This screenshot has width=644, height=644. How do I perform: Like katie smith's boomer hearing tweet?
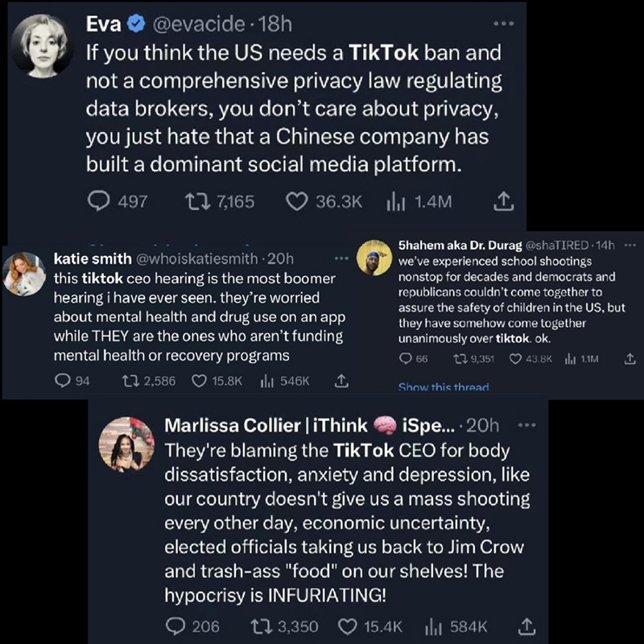pos(201,381)
